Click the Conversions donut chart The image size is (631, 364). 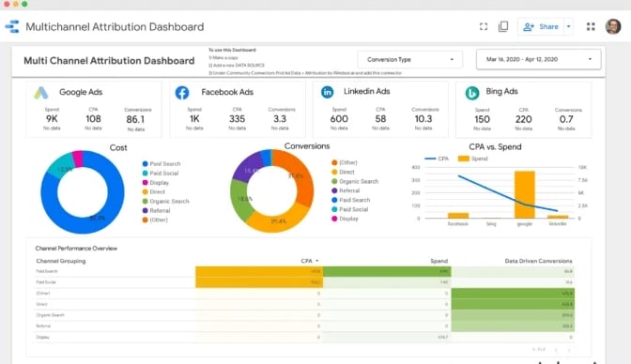272,190
